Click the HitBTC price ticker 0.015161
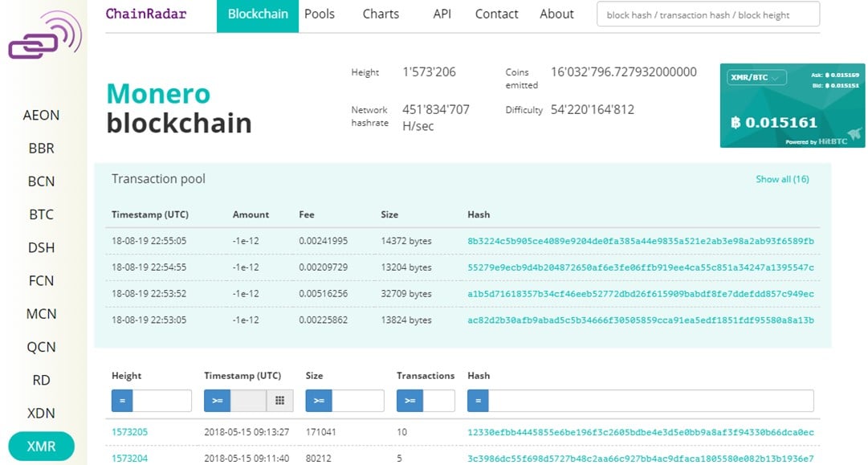Screen dimensions: 868x465 coord(774,122)
